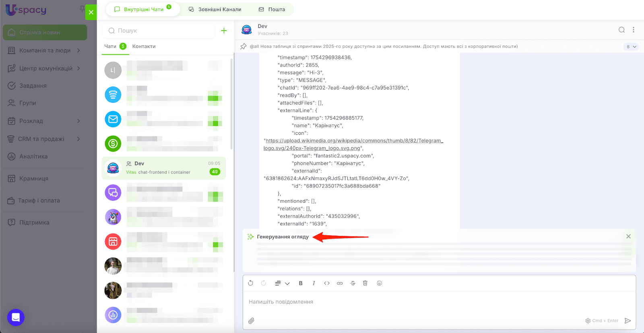Open the Dev chat options menu
The height and width of the screenshot is (333, 644).
tap(634, 30)
